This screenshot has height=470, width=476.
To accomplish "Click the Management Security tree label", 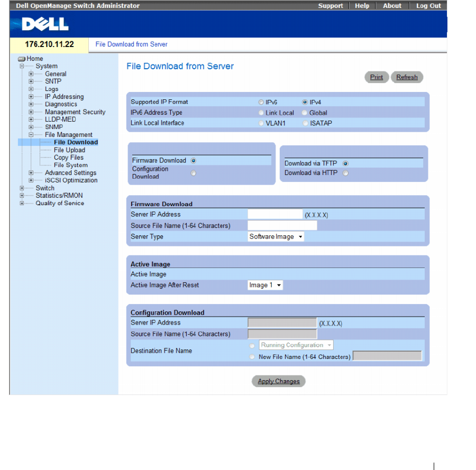I will [x=75, y=112].
